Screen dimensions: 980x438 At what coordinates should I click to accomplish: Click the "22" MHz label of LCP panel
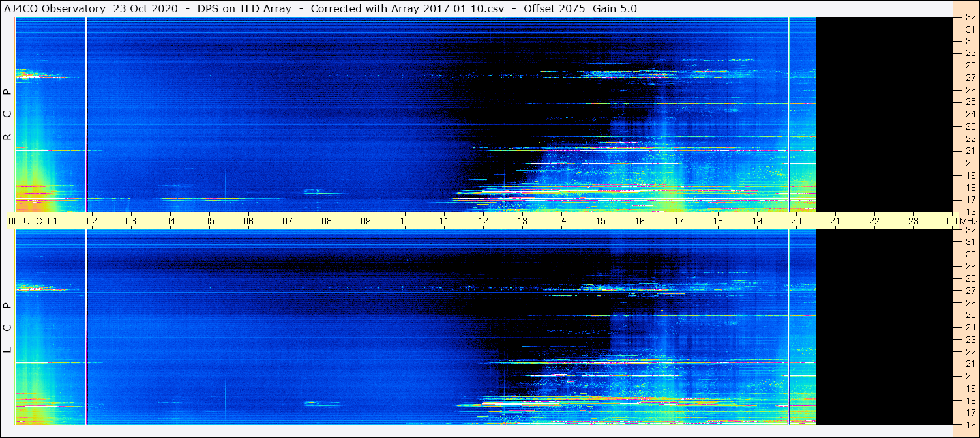pyautogui.click(x=970, y=352)
